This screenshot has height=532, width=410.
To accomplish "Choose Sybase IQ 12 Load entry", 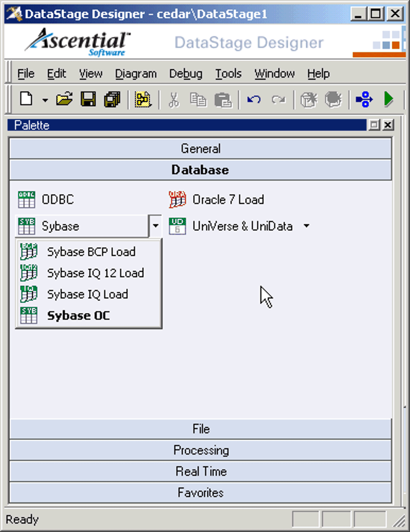I will click(x=89, y=273).
